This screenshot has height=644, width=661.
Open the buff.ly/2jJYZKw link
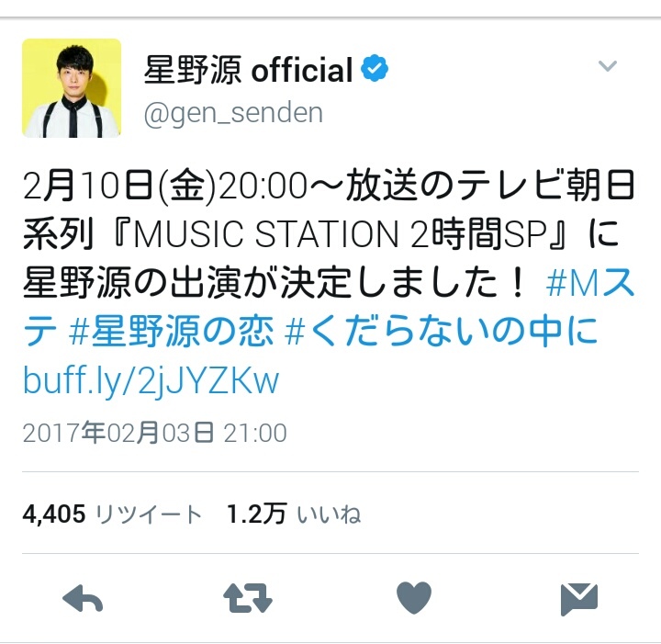click(x=151, y=381)
